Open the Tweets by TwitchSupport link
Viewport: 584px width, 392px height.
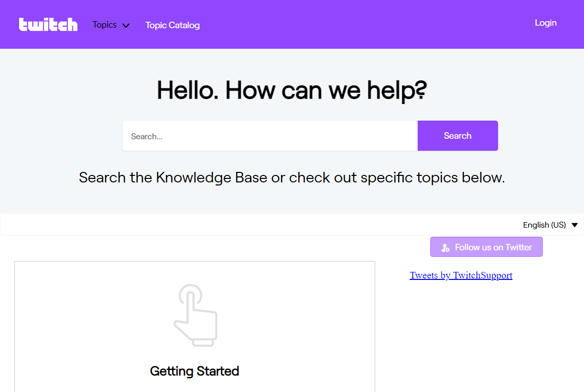461,275
